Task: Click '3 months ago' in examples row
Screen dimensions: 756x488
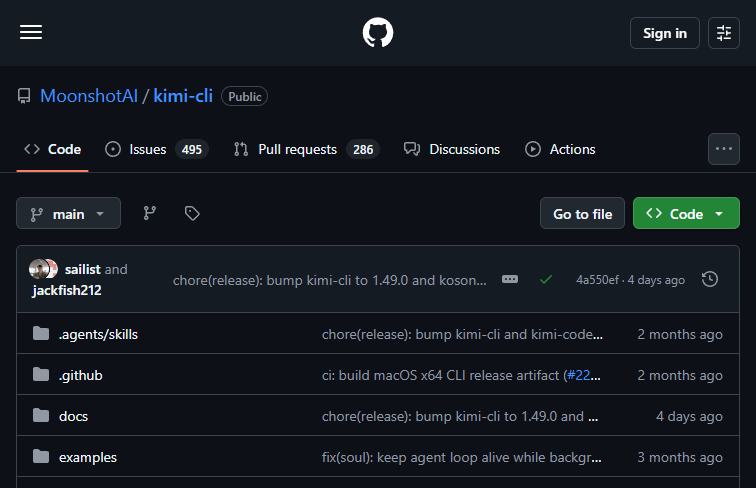Action: point(680,457)
